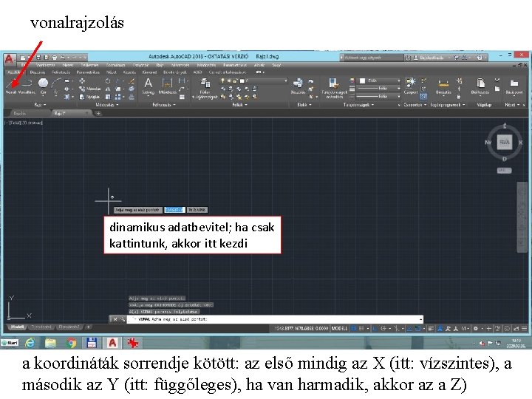Click the Csoport group tool
The image size is (532, 399).
pos(411,86)
